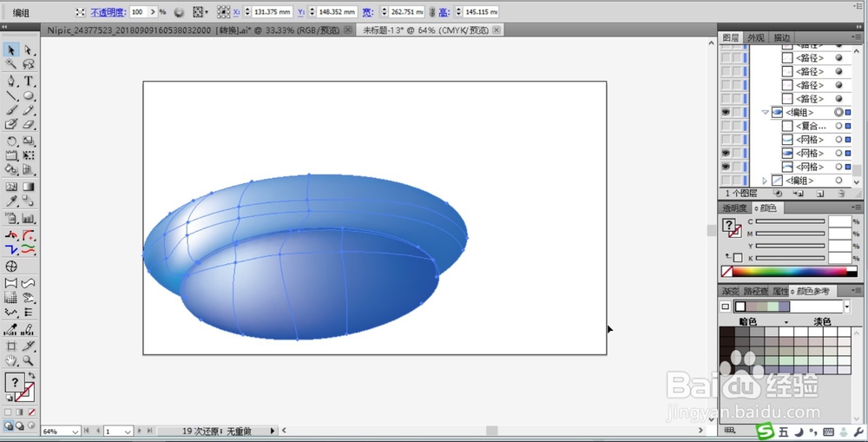Open the artboard number dropdown
This screenshot has height=442, width=868.
click(x=128, y=432)
